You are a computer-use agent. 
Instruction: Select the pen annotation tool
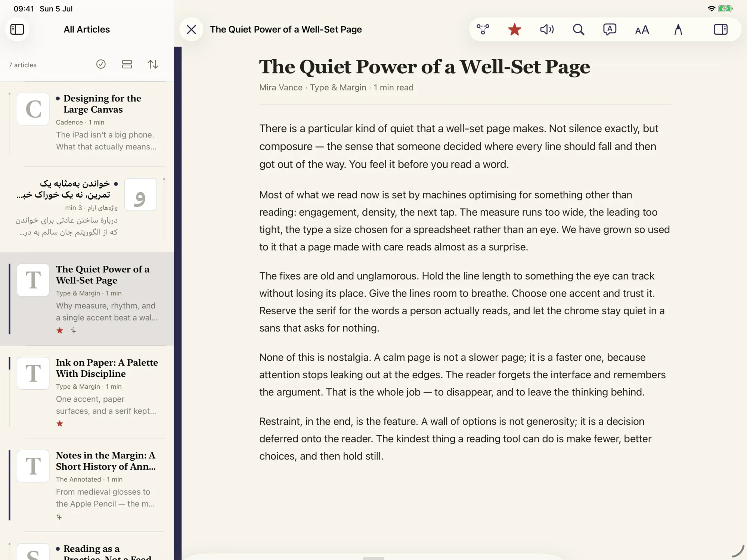pos(678,29)
